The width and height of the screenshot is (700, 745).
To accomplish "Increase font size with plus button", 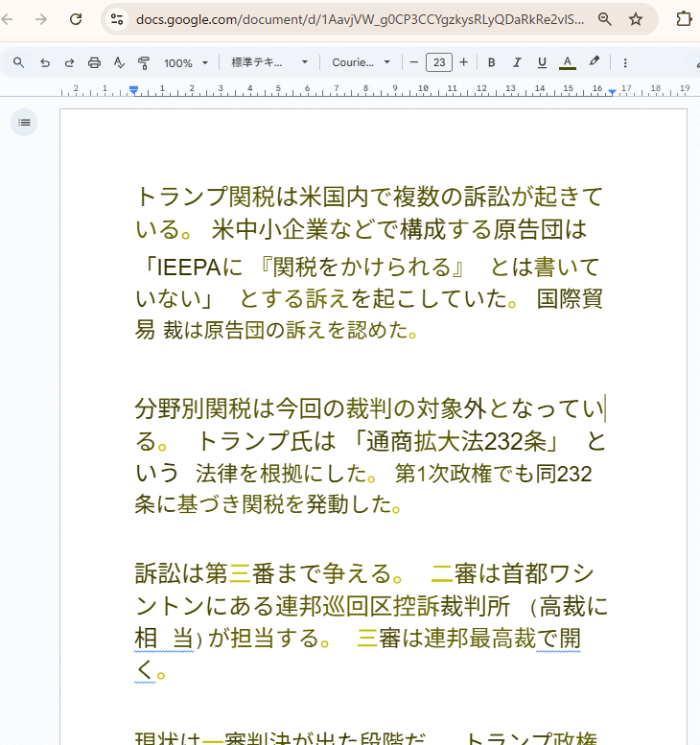I will pos(464,62).
